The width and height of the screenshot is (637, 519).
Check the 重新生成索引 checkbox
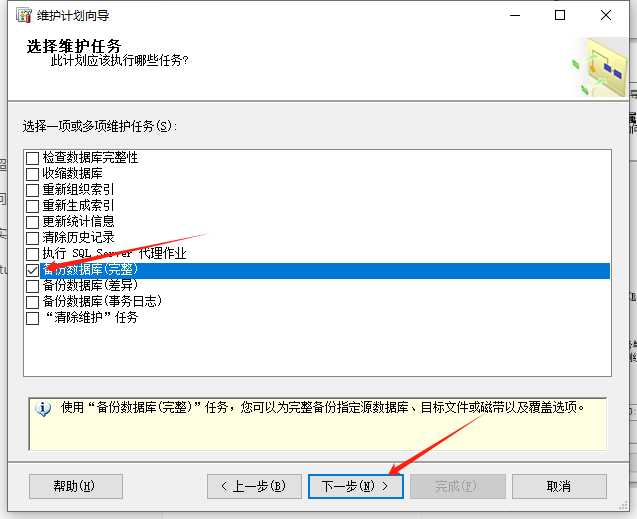click(32, 206)
